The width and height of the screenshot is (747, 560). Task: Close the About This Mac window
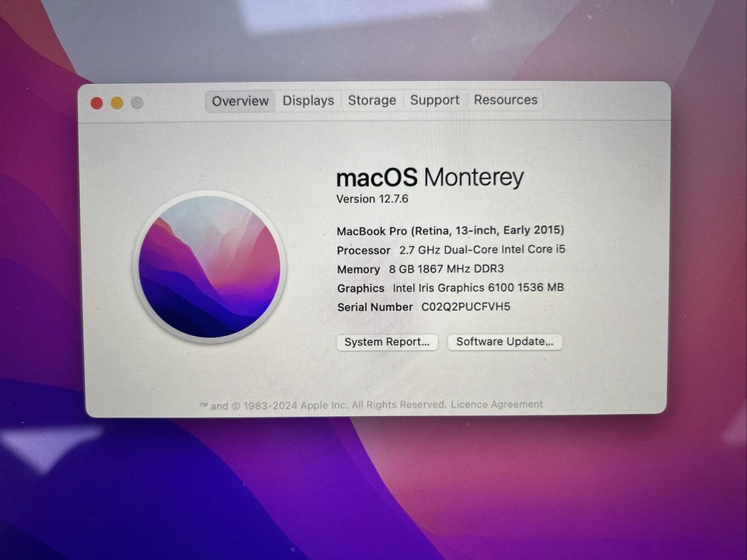pos(96,102)
